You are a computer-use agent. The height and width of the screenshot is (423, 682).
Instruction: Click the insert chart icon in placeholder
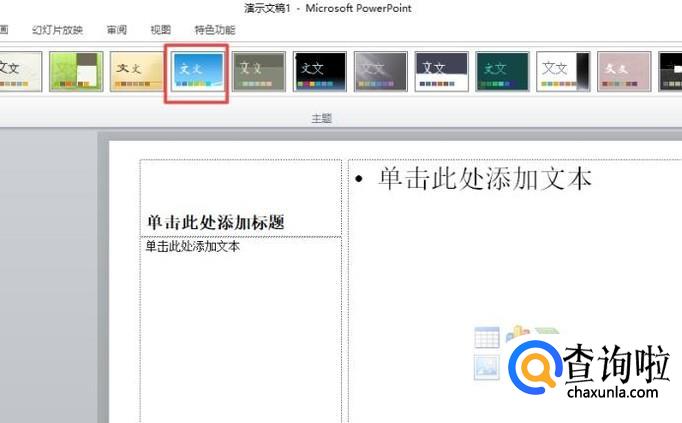point(518,334)
